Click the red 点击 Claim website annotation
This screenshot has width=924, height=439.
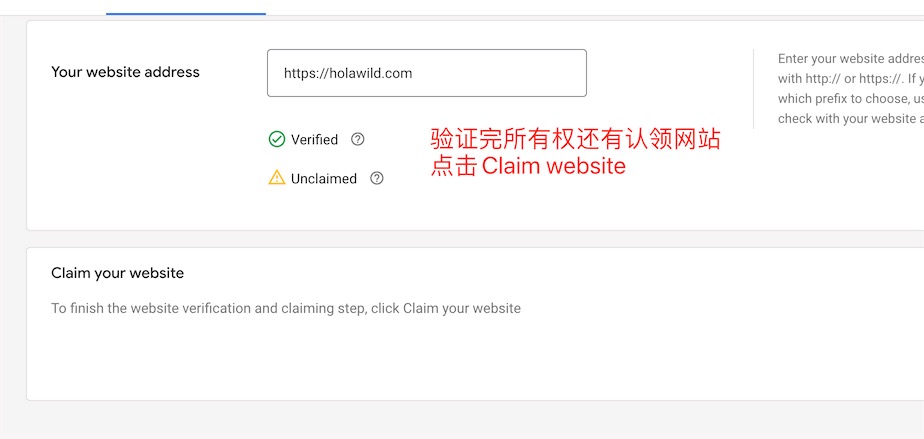pyautogui.click(x=528, y=166)
